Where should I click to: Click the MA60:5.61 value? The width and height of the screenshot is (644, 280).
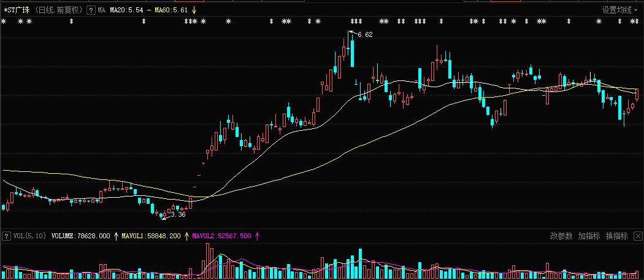171,10
